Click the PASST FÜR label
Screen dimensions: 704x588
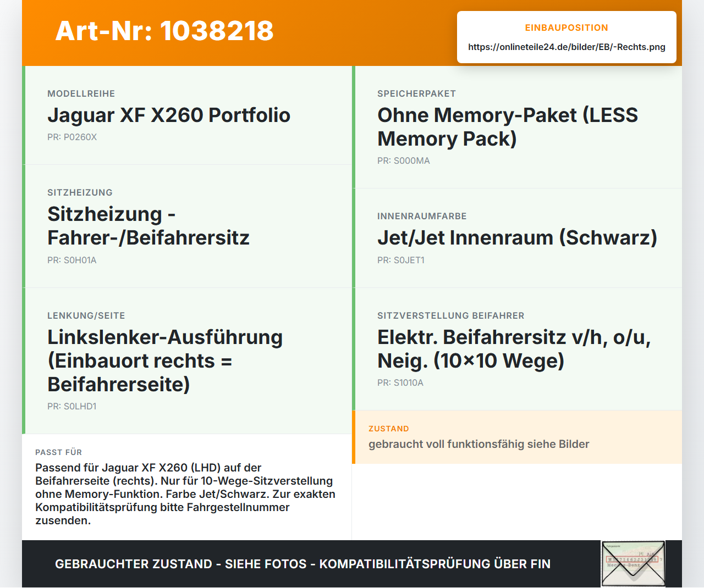pos(59,452)
